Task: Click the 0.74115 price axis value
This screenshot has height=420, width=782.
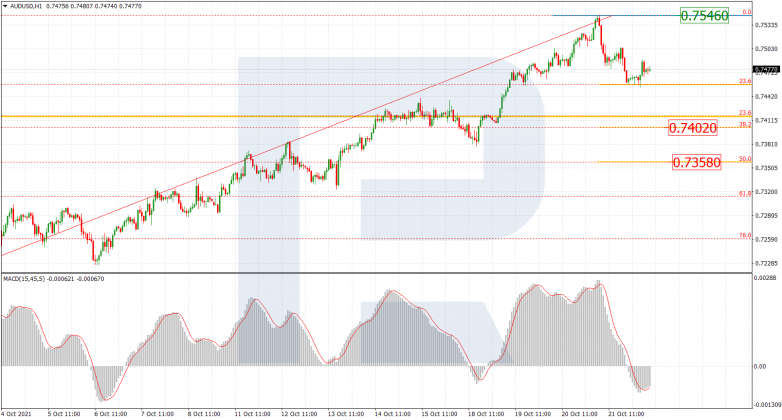Action: click(x=767, y=120)
